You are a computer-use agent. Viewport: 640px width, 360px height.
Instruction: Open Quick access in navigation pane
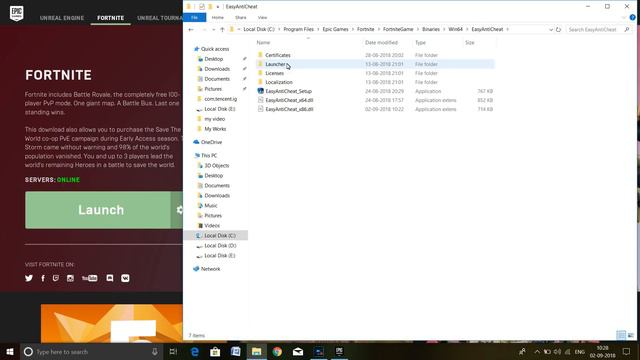[x=215, y=49]
